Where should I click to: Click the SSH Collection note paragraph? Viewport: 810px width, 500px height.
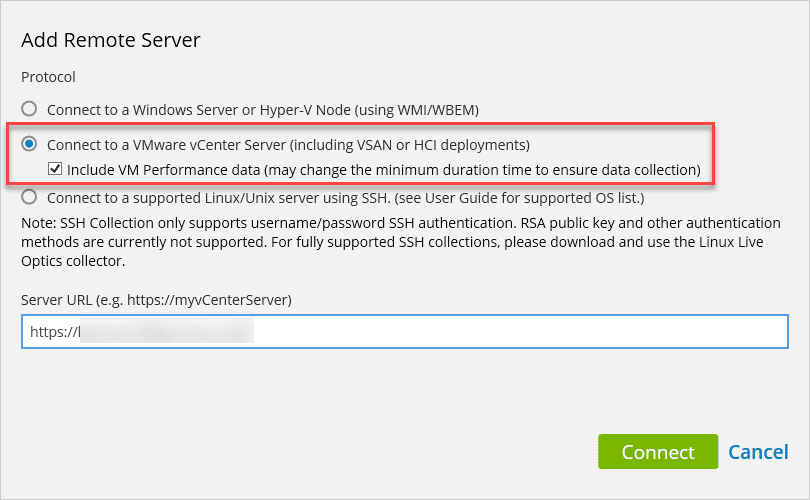(x=400, y=240)
